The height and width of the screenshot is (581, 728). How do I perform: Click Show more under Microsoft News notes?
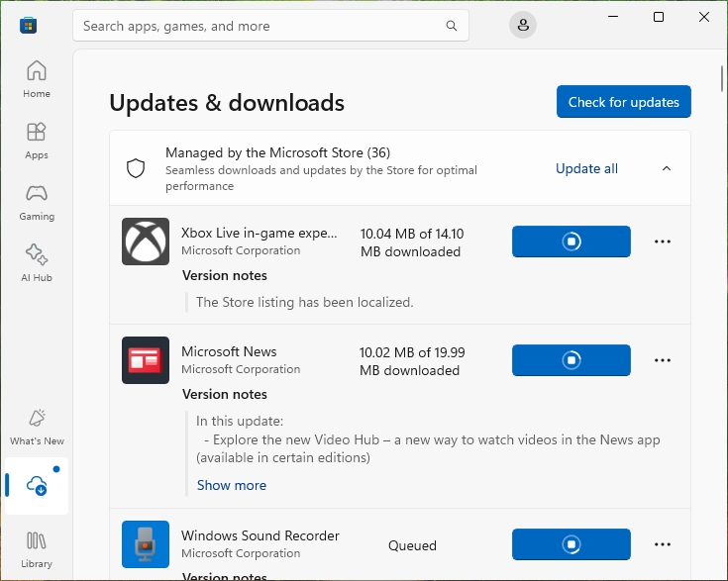pos(231,485)
